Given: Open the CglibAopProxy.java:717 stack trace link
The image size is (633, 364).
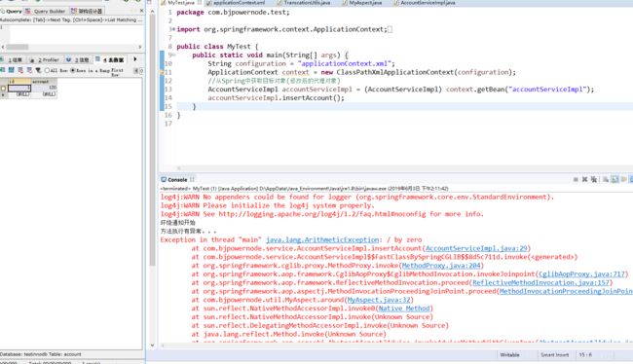Looking at the screenshot, I should (581, 274).
